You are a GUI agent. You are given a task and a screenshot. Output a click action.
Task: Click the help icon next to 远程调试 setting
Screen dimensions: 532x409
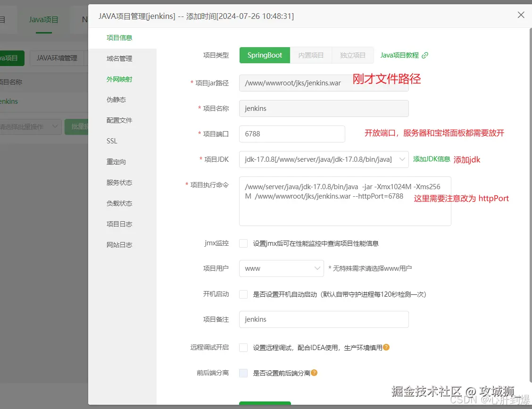[386, 347]
